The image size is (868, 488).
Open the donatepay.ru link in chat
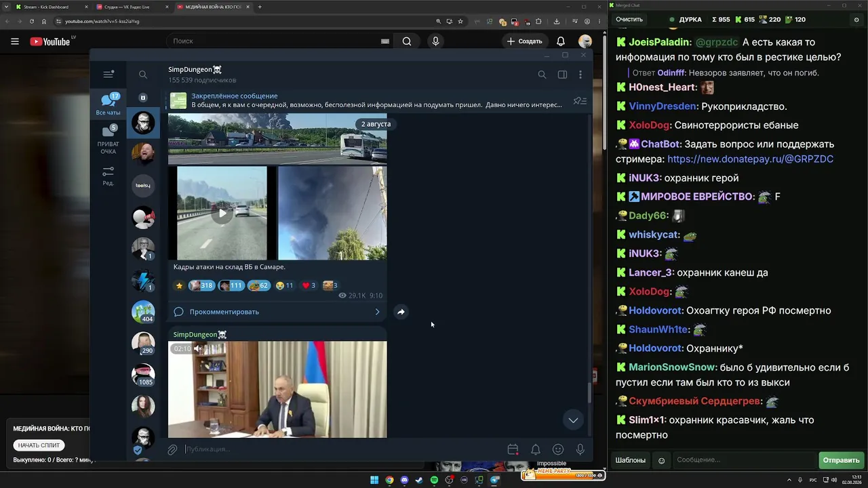pos(750,159)
